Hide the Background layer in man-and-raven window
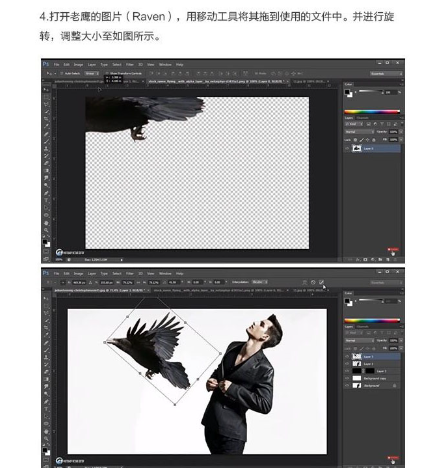The width and height of the screenshot is (442, 468). tap(347, 386)
